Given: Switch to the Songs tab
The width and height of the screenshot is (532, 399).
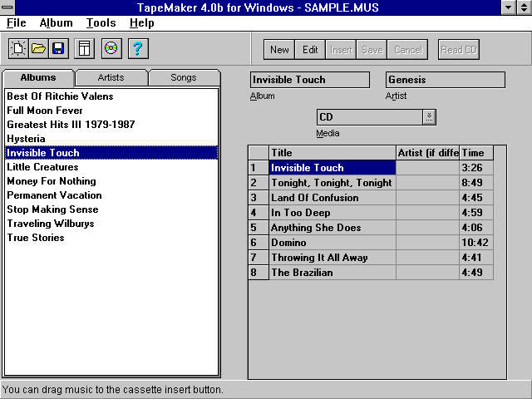Looking at the screenshot, I should (x=183, y=78).
